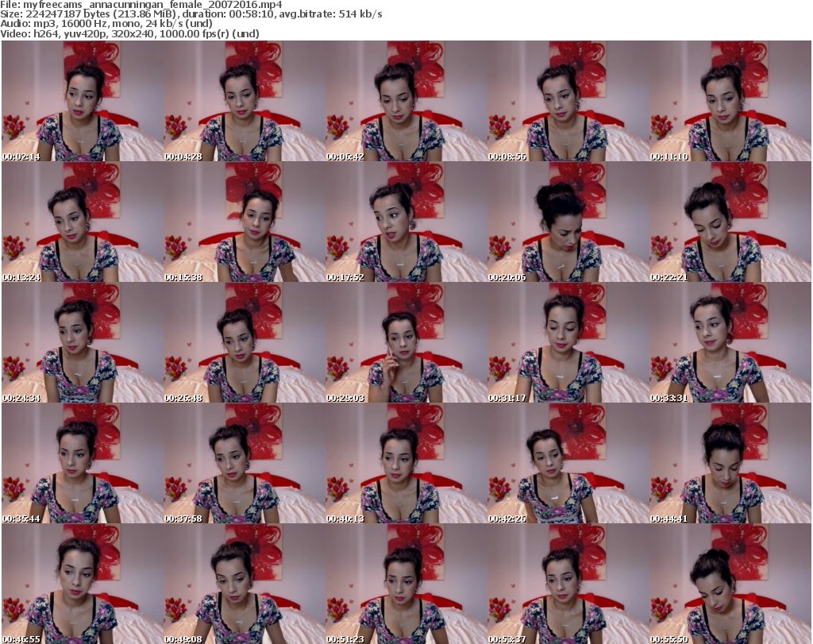The height and width of the screenshot is (644, 813).
Task: Select the thumbnail stamped 00:31:17
Action: pos(568,343)
